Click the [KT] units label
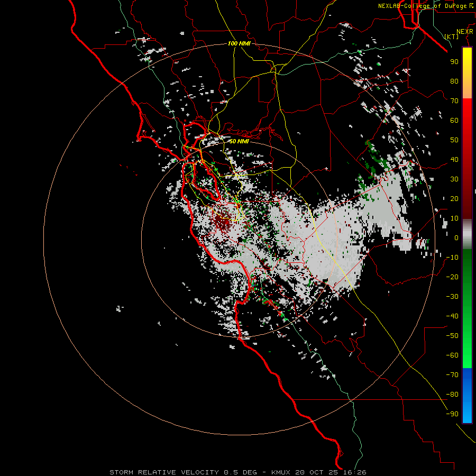The image size is (476, 476). point(452,36)
